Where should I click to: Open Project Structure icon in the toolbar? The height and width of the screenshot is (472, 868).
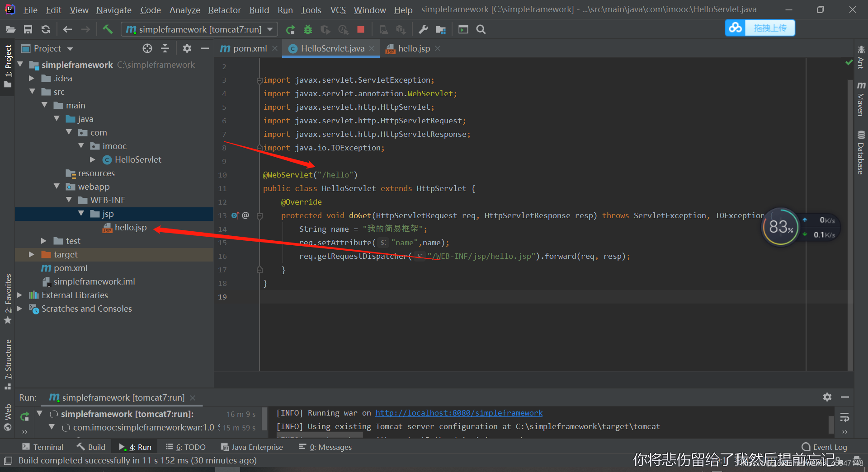(441, 29)
